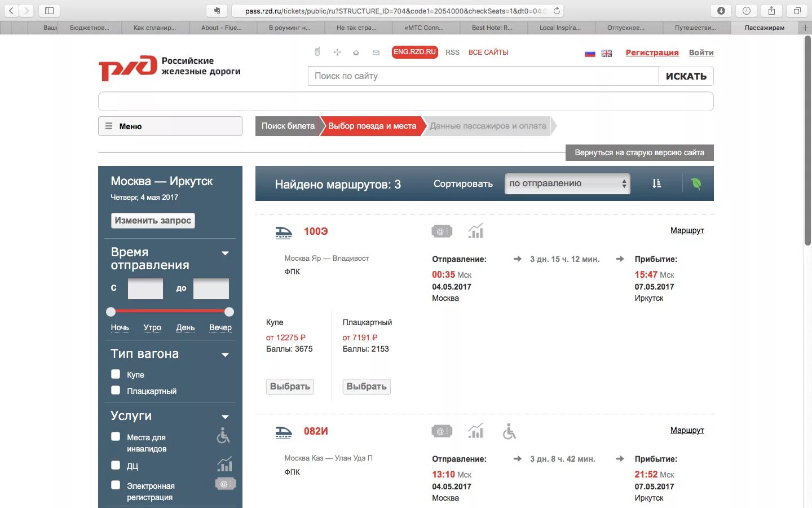Click left handle of departure time slider
The width and height of the screenshot is (812, 508).
click(111, 312)
